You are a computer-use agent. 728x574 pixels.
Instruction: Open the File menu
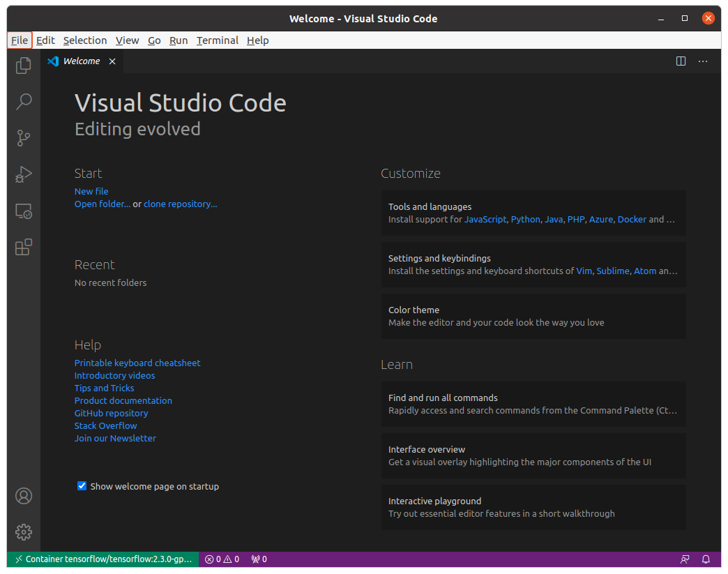(x=20, y=40)
